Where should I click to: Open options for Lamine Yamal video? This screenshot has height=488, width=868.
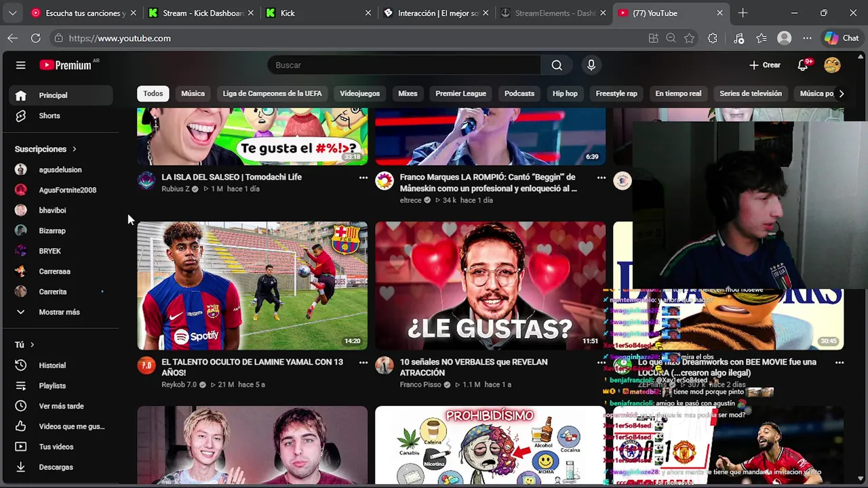point(363,363)
